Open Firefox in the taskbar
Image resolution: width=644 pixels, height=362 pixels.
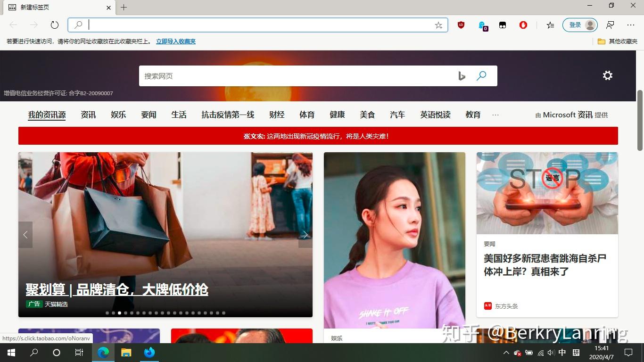149,353
